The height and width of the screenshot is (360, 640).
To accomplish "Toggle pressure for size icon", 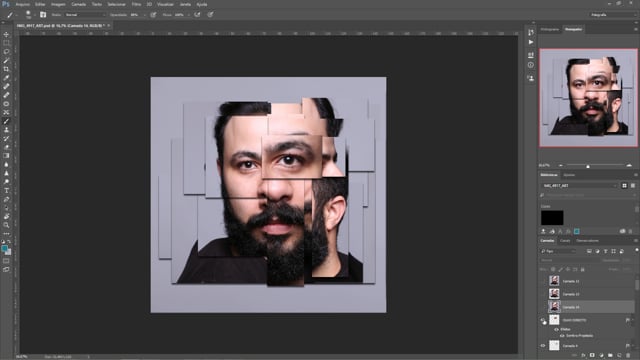I will [x=210, y=15].
